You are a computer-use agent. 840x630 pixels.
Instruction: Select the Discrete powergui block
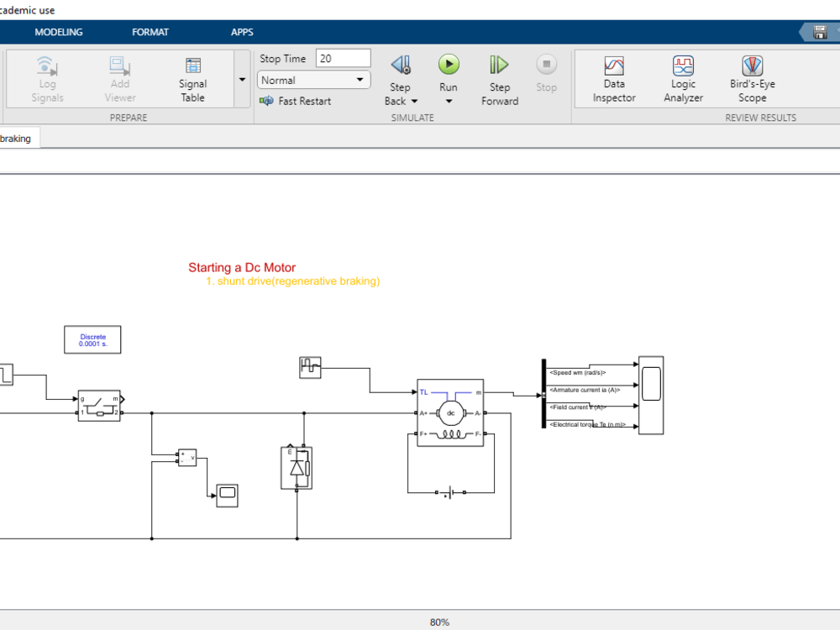click(x=92, y=339)
